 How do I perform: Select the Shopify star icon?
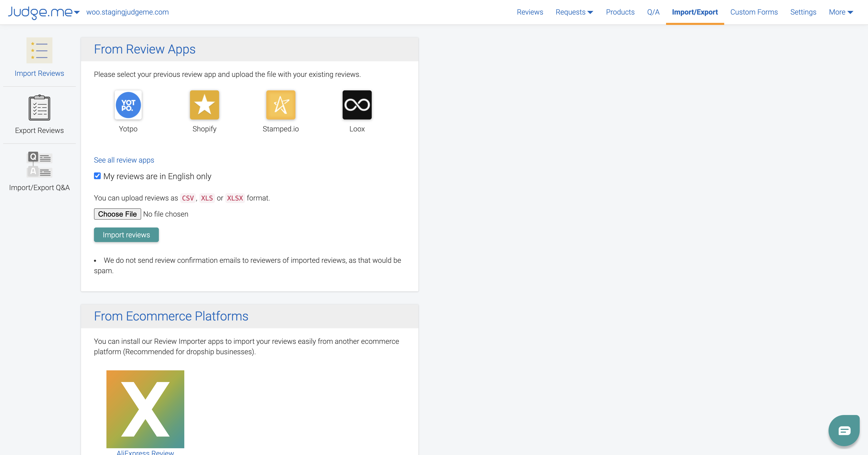[x=205, y=105]
